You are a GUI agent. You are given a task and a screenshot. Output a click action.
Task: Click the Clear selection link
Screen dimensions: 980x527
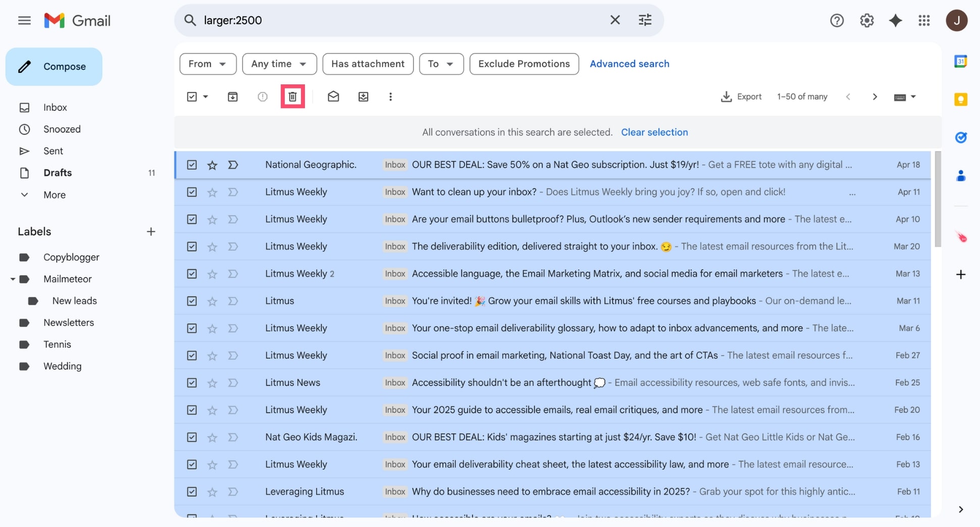pyautogui.click(x=654, y=132)
